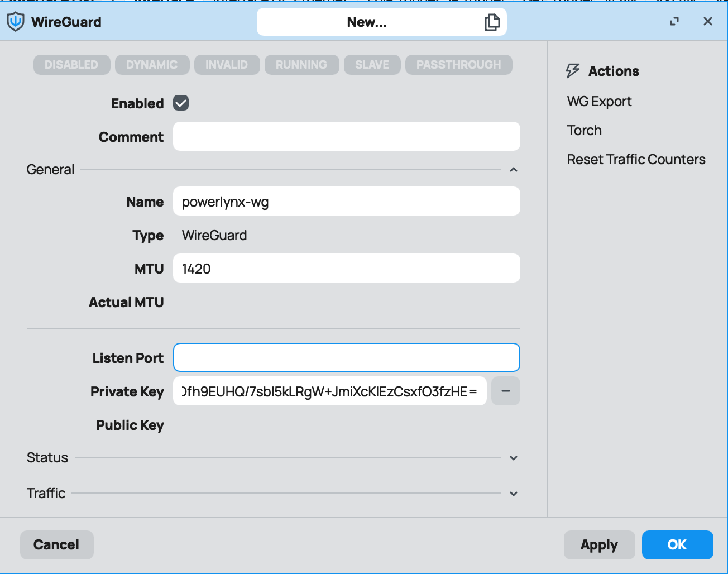Click the Private Key input field
Image resolution: width=728 pixels, height=574 pixels.
pos(330,391)
